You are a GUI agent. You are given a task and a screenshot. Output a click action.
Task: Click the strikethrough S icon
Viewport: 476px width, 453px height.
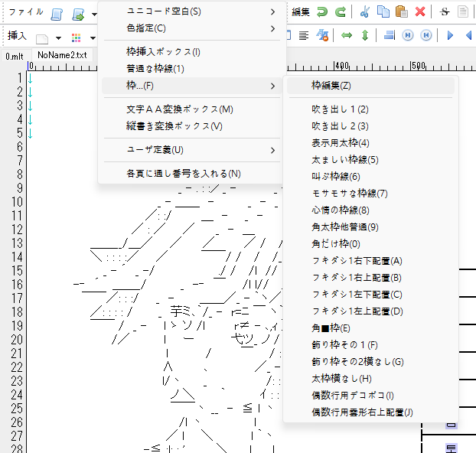point(445,11)
